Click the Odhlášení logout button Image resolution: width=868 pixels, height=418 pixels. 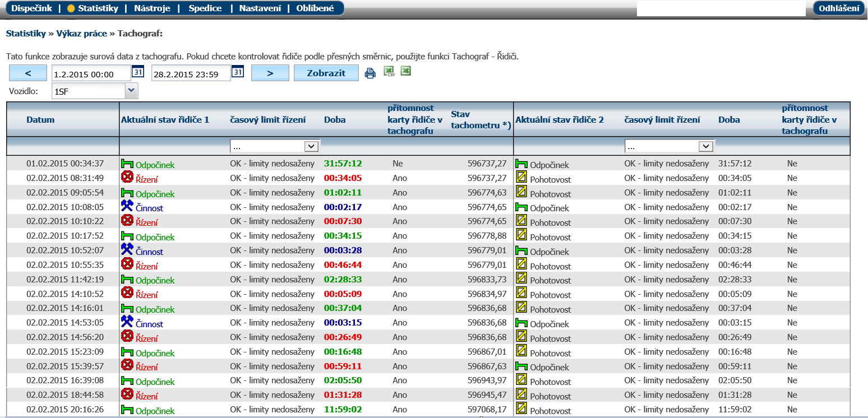tap(839, 8)
